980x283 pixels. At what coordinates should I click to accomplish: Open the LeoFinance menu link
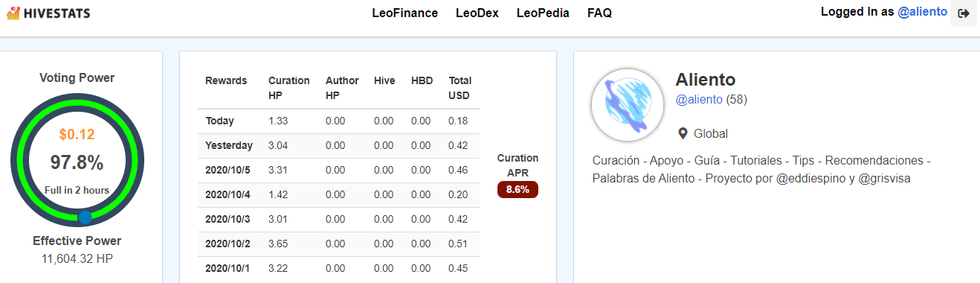tap(405, 13)
